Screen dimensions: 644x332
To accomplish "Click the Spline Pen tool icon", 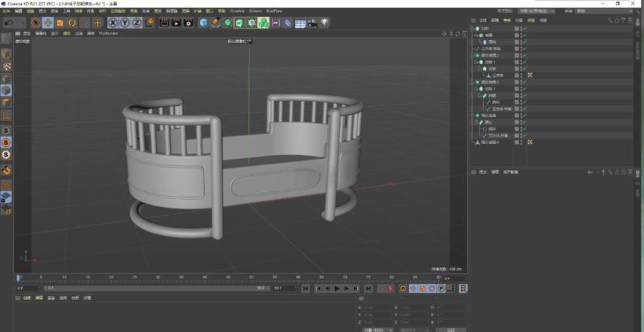I will point(215,23).
